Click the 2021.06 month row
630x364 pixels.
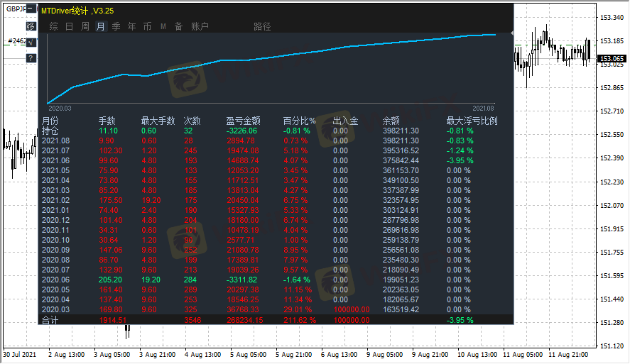point(55,160)
